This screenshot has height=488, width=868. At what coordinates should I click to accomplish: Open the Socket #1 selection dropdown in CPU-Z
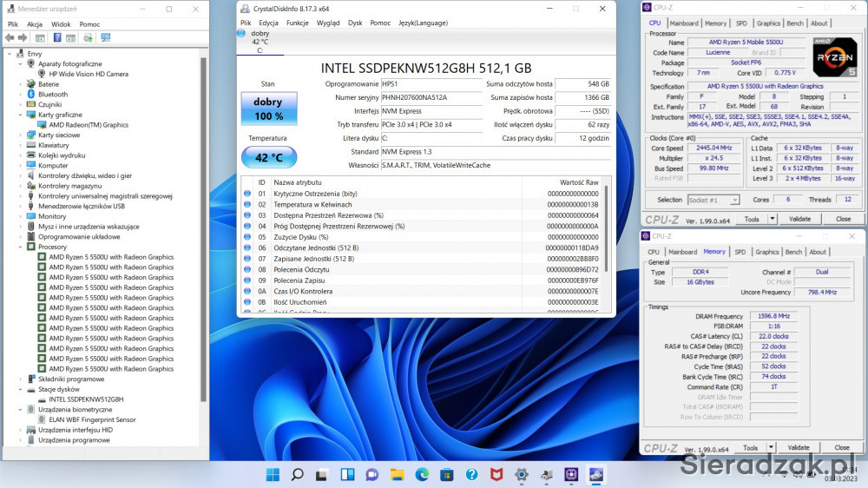pos(713,200)
